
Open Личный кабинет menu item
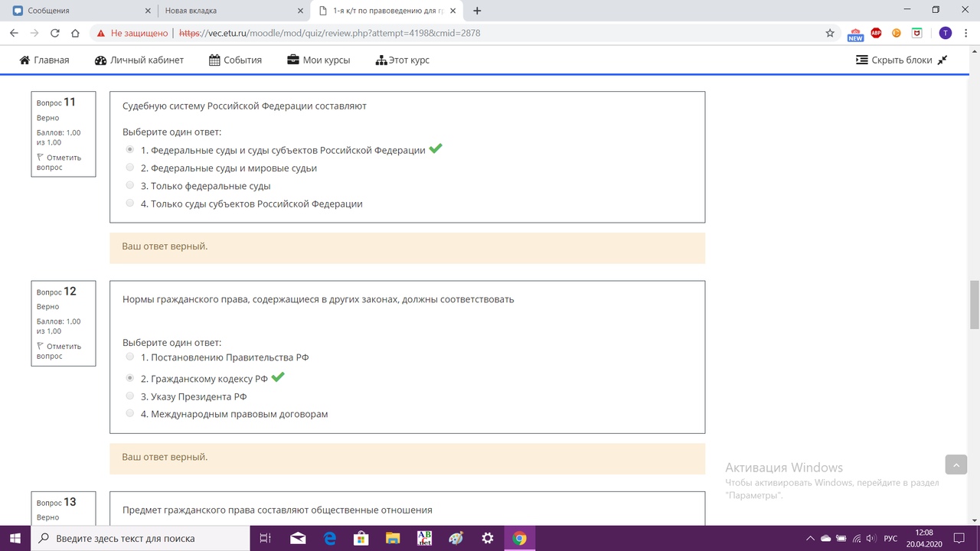pyautogui.click(x=139, y=60)
